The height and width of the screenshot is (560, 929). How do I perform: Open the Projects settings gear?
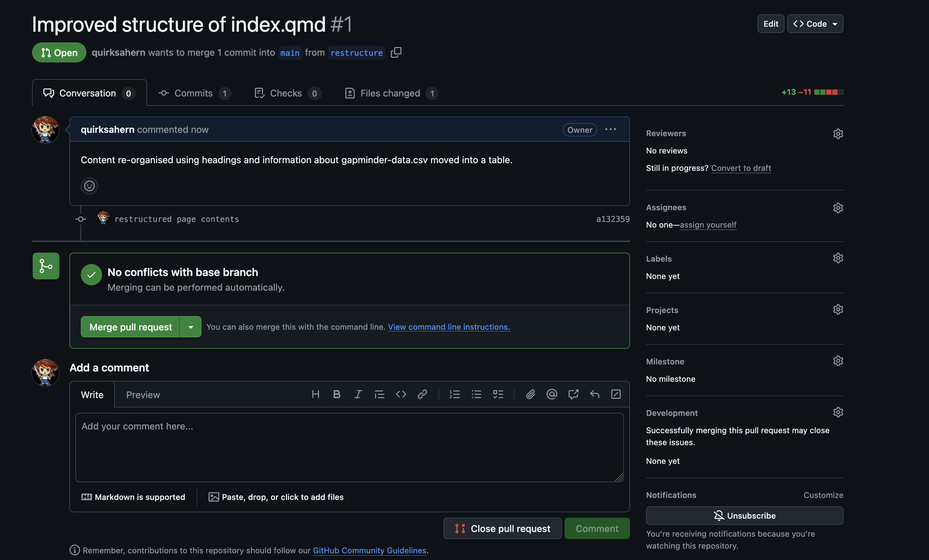coord(838,309)
